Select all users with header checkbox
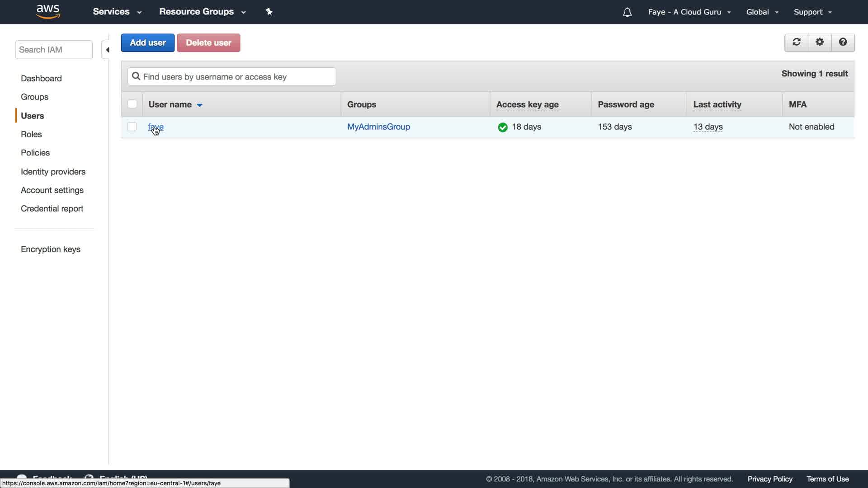The width and height of the screenshot is (868, 488). (x=132, y=104)
